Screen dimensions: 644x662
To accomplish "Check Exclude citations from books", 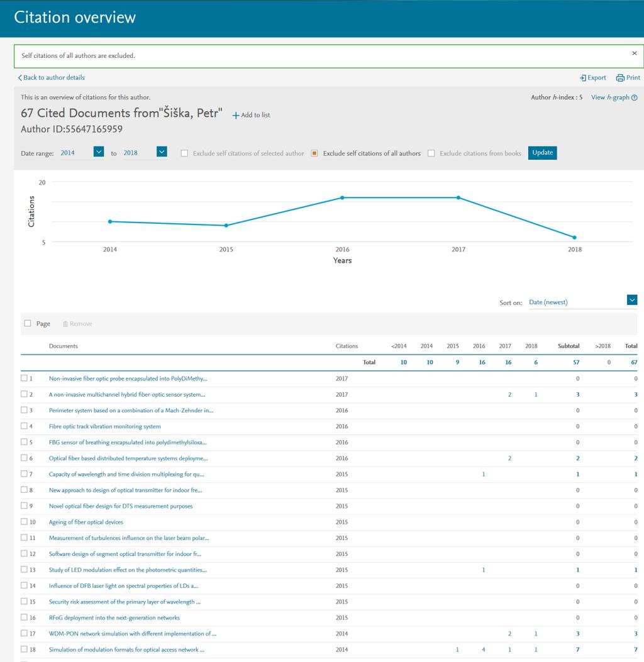I will (431, 153).
